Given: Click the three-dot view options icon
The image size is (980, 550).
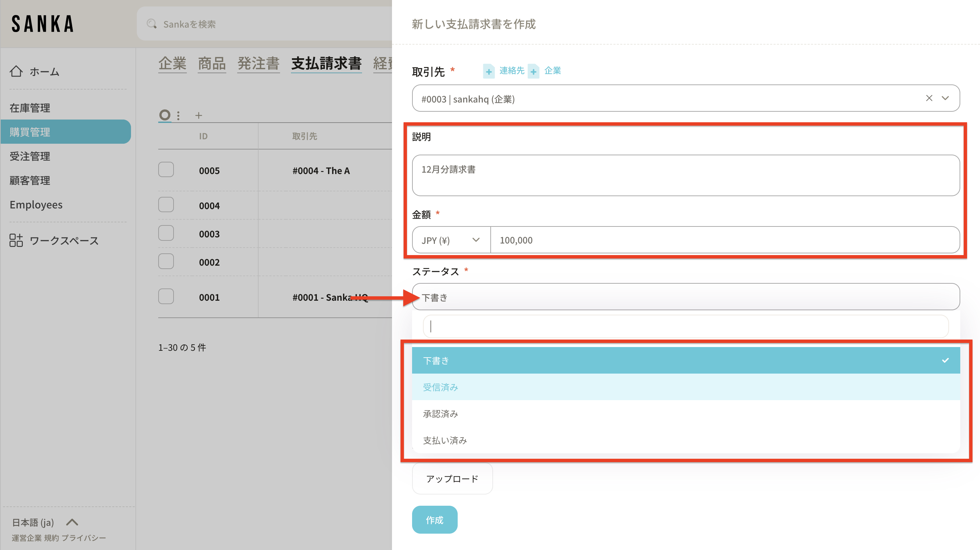Looking at the screenshot, I should coord(178,115).
